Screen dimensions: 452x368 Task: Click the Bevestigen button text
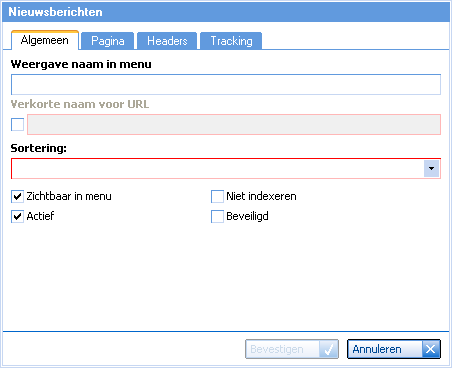(x=277, y=349)
